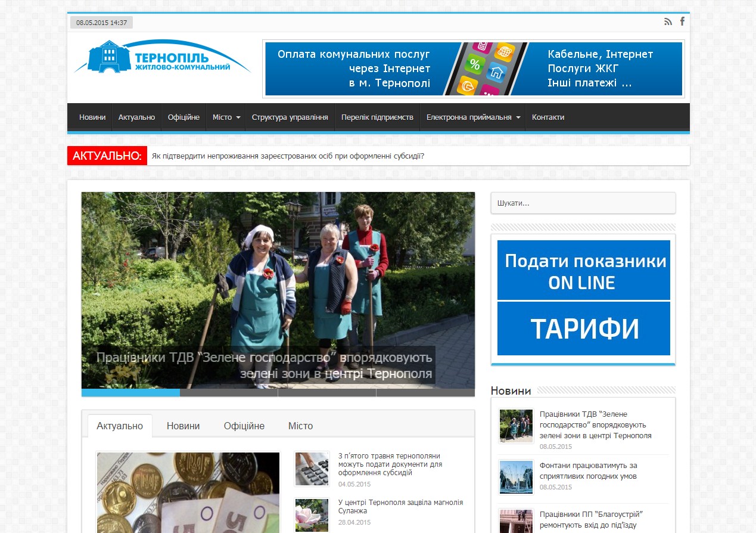Viewport: 756px width, 533px height.
Task: Open the Новини menu item
Action: pos(92,117)
